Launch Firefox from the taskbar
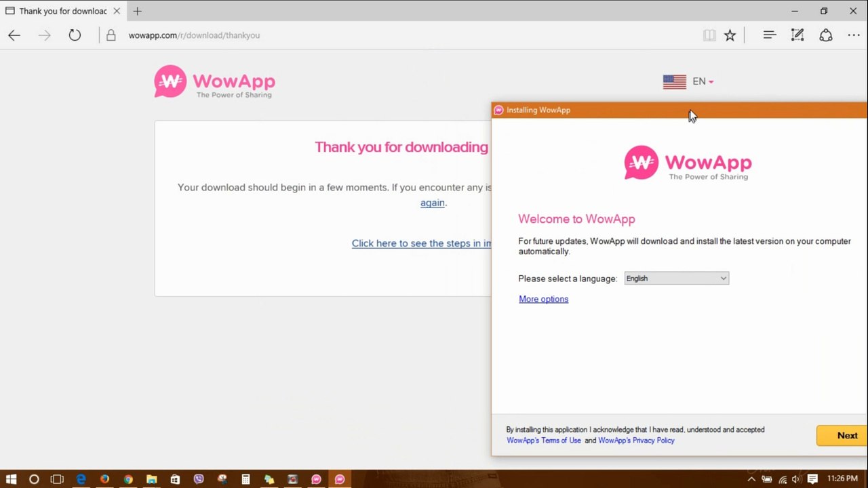This screenshot has height=488, width=868. pyautogui.click(x=104, y=479)
